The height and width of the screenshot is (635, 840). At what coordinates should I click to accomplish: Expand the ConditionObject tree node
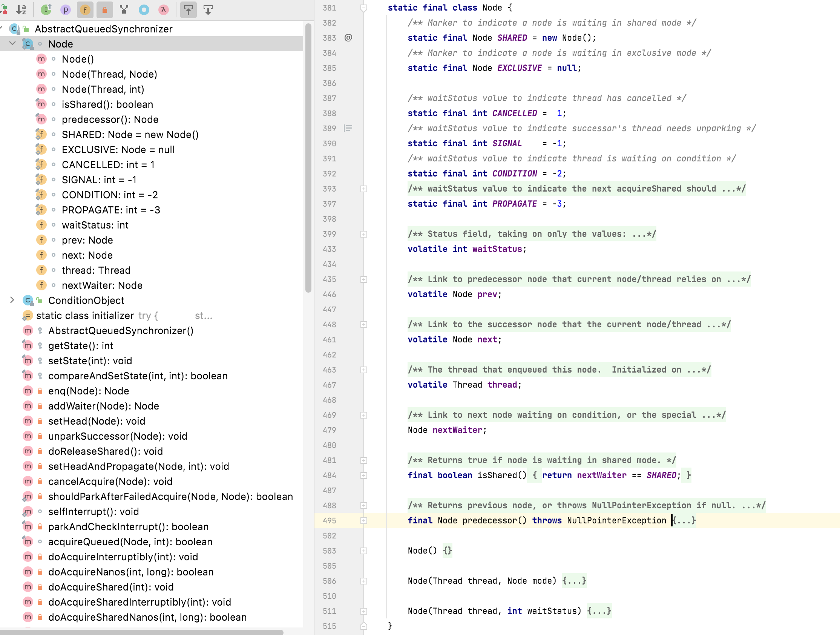(x=12, y=300)
